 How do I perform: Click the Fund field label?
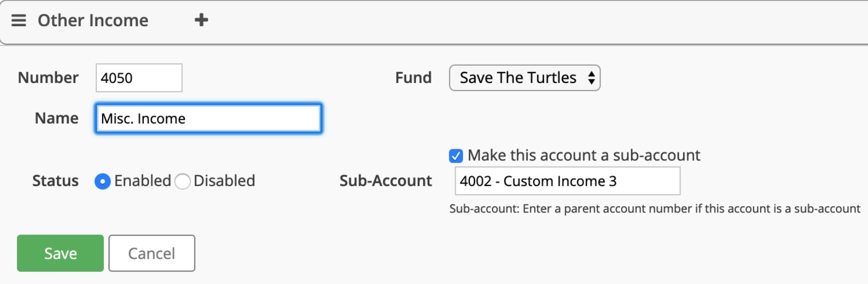[413, 78]
